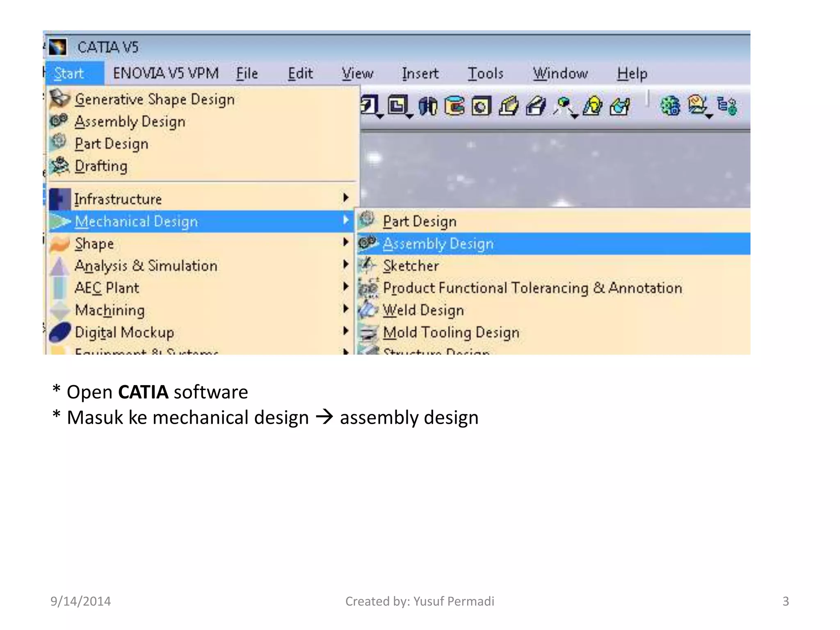840x630 pixels.
Task: Click the split blue solid toolbar icon
Action: pos(428,107)
